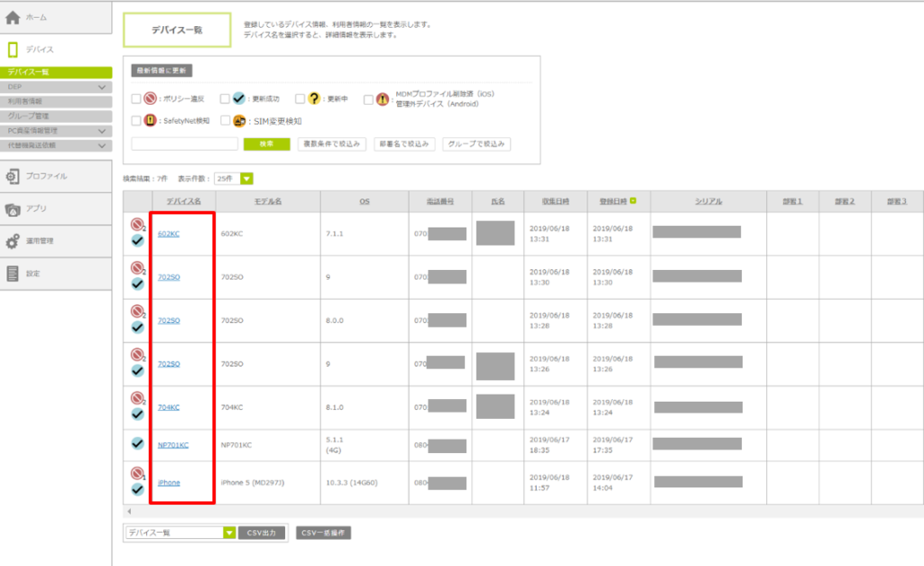
Task: Expand the DEP sidebar section
Action: [103, 88]
